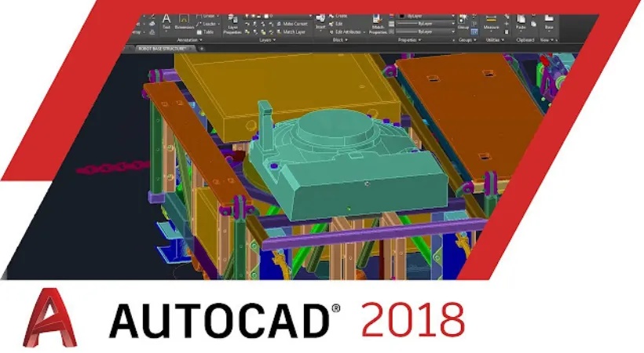Select the teal robot base model
644x353 pixels.
tap(349, 164)
